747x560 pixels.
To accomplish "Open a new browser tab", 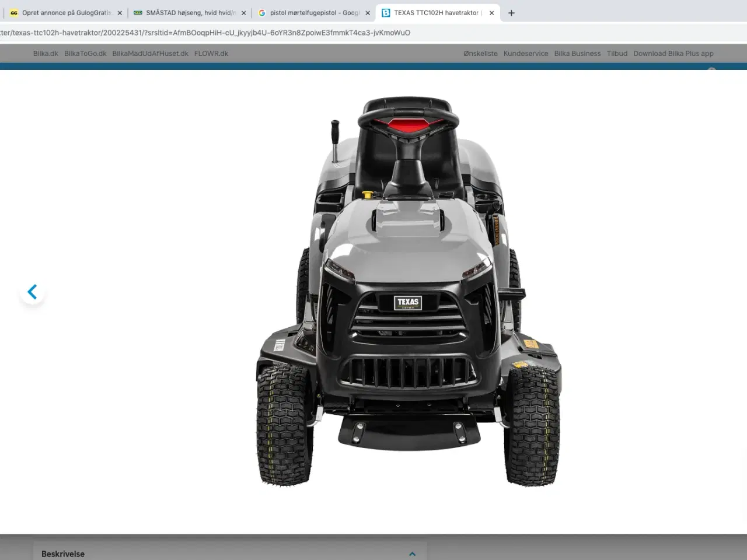I will 511,13.
